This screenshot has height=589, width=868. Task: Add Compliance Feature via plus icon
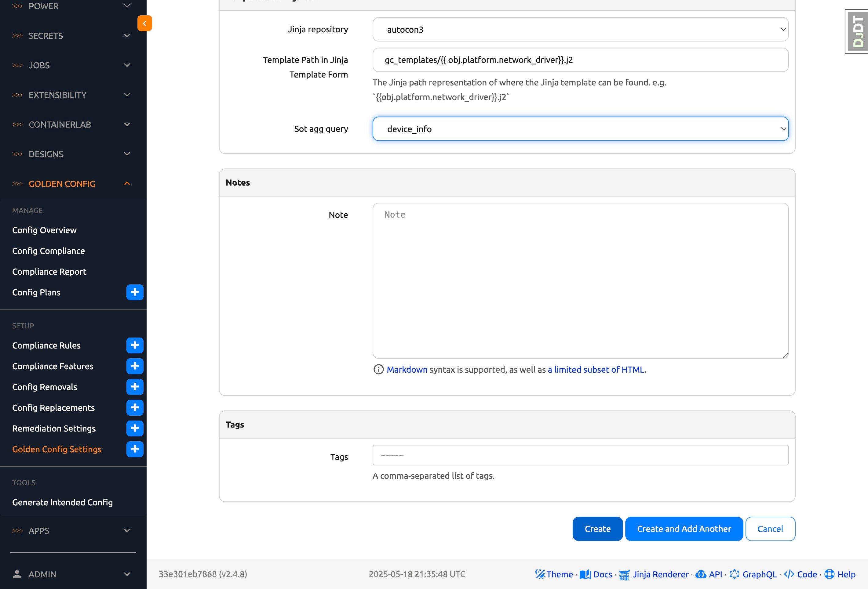click(x=135, y=366)
